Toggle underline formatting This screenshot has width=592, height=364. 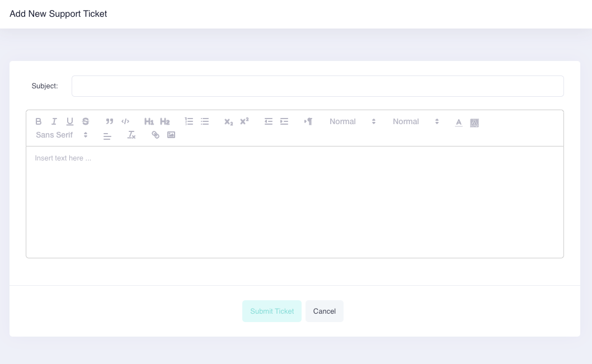pos(70,121)
